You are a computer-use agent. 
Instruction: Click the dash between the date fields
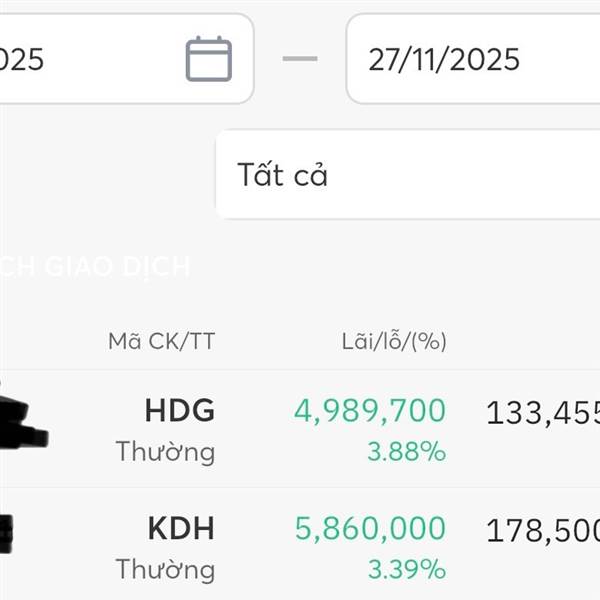pos(300,59)
